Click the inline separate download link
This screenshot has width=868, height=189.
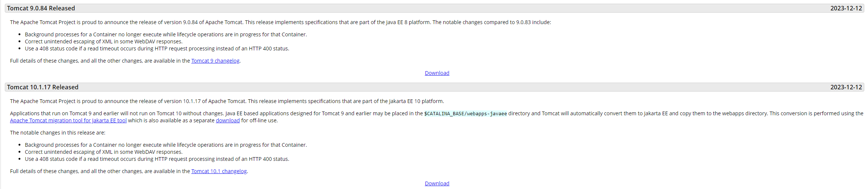click(x=228, y=120)
